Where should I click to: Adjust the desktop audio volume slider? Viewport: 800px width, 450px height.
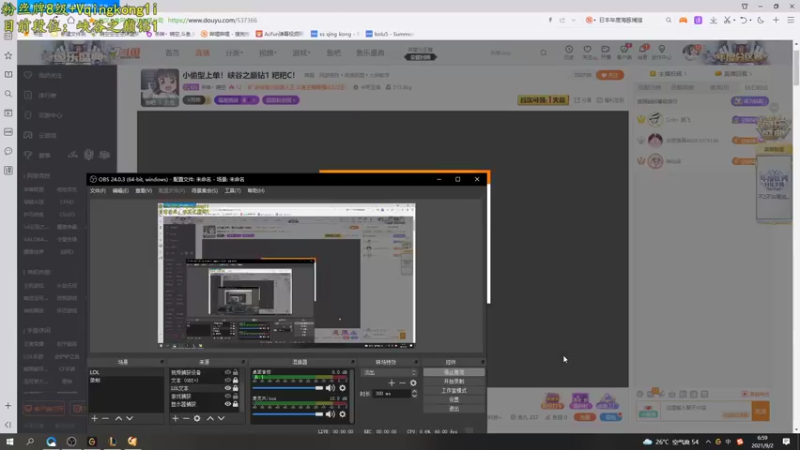point(288,388)
